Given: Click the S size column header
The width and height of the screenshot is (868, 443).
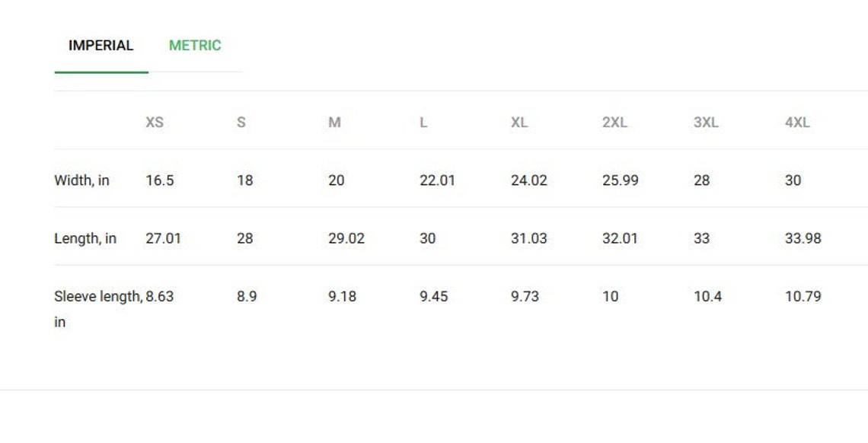Looking at the screenshot, I should click(241, 123).
